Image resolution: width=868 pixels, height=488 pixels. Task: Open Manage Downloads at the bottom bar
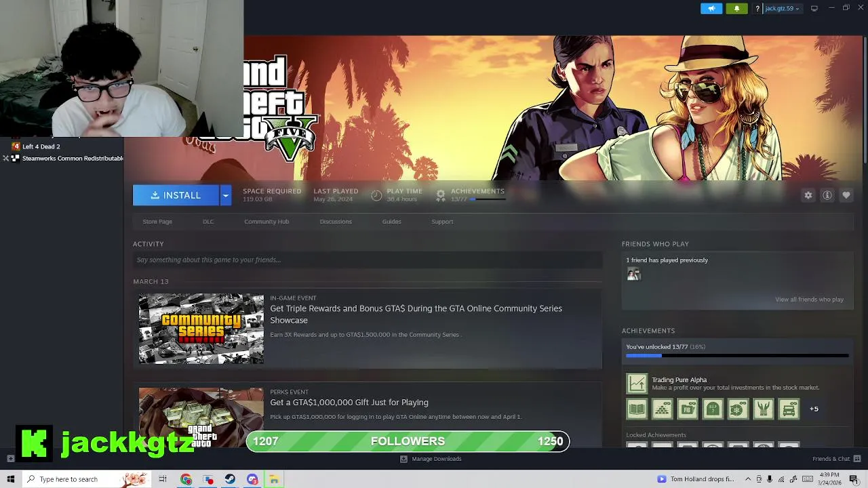pyautogui.click(x=431, y=459)
